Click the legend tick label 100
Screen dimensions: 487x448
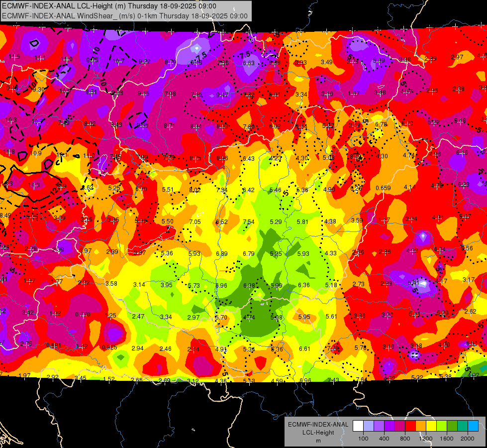(363, 439)
